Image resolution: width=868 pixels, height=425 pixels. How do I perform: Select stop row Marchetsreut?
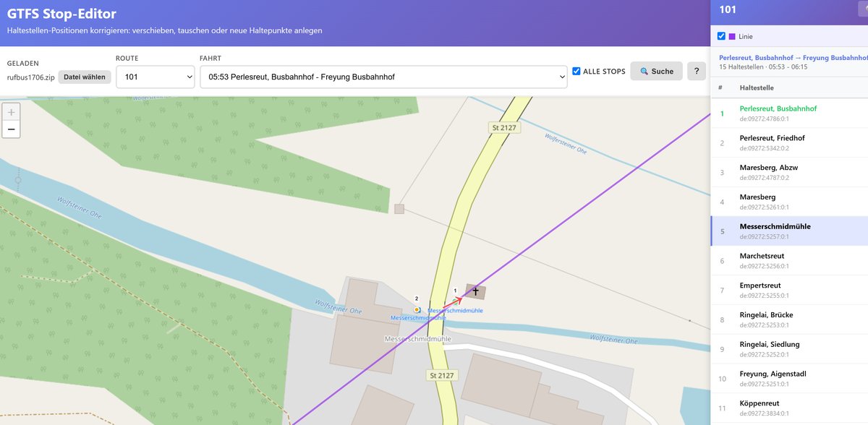(789, 261)
